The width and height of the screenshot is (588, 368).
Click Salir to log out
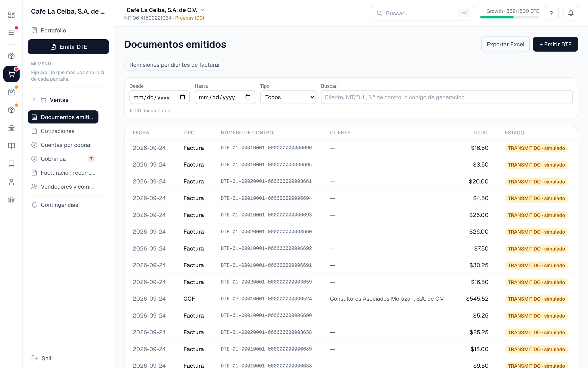coord(47,358)
